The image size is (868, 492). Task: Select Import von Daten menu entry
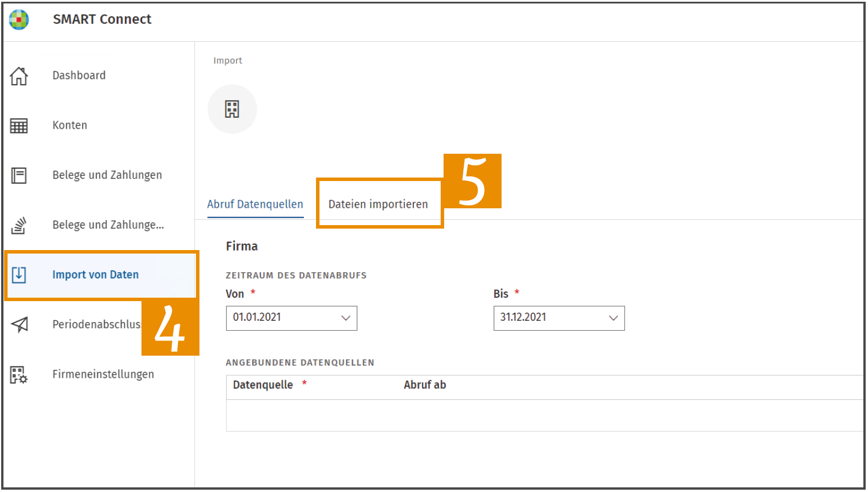pos(96,274)
